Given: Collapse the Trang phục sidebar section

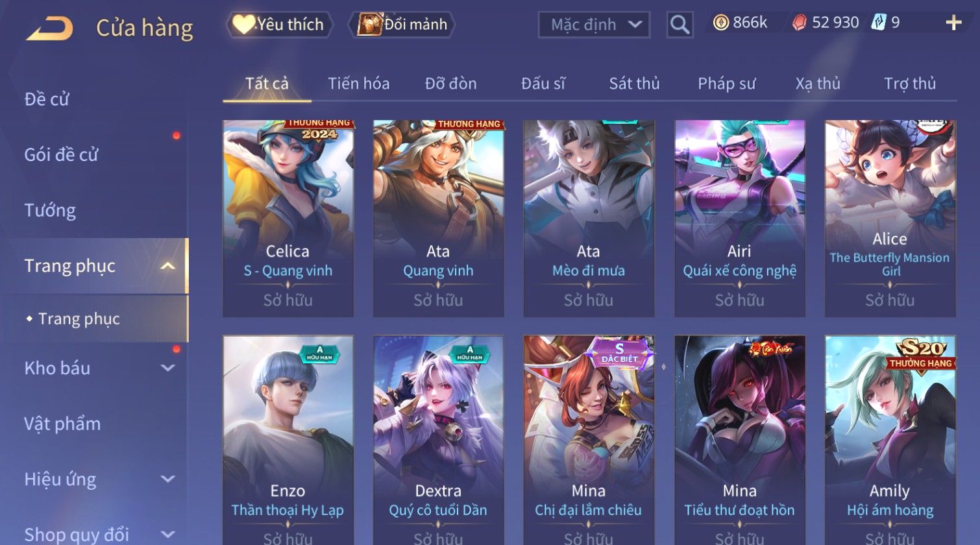Looking at the screenshot, I should [x=167, y=266].
